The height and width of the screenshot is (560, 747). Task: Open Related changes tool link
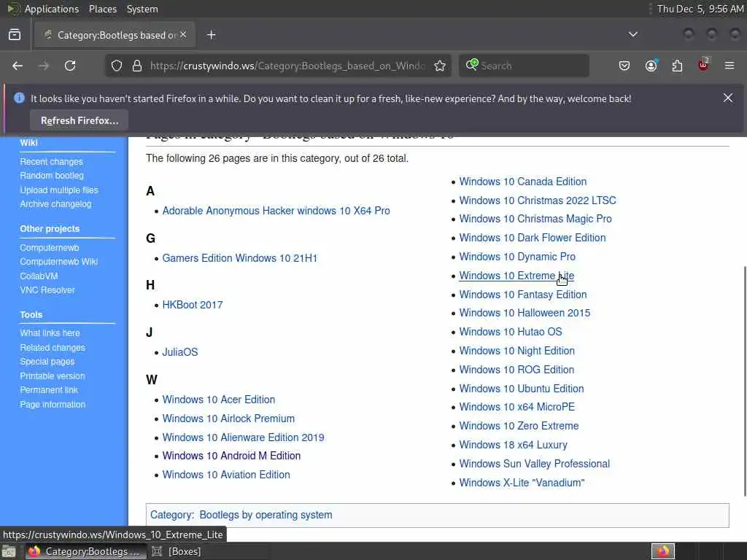(53, 348)
